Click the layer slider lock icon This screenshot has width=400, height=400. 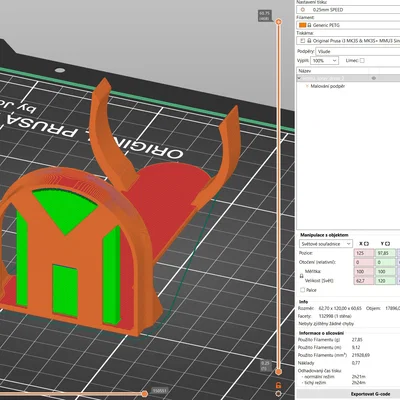pyautogui.click(x=279, y=385)
